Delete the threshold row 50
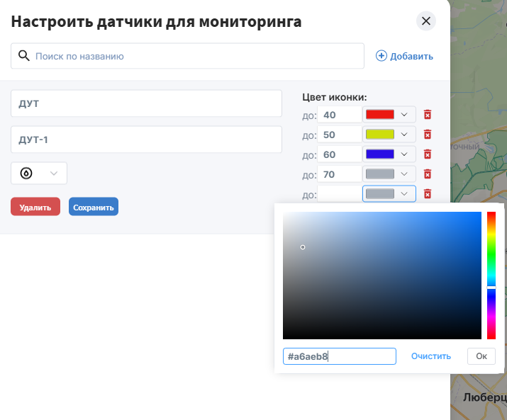This screenshot has width=507, height=420. [428, 135]
